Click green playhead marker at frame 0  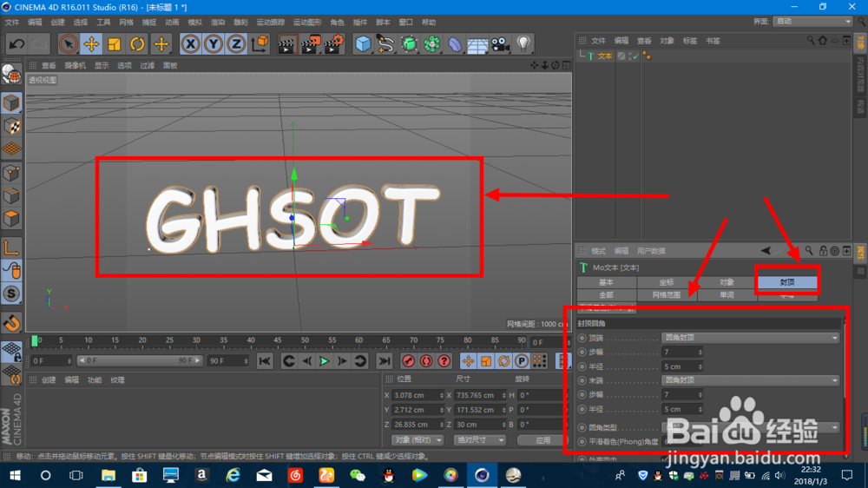(35, 341)
